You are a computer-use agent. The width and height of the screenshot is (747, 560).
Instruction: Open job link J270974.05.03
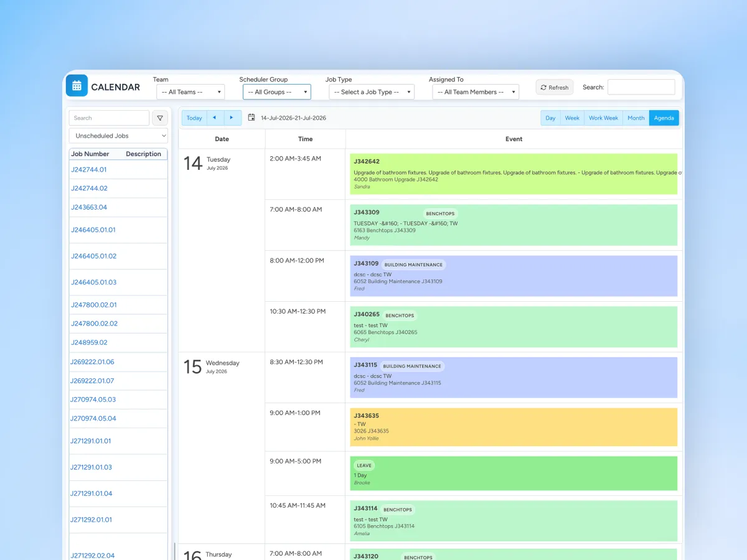tap(93, 399)
